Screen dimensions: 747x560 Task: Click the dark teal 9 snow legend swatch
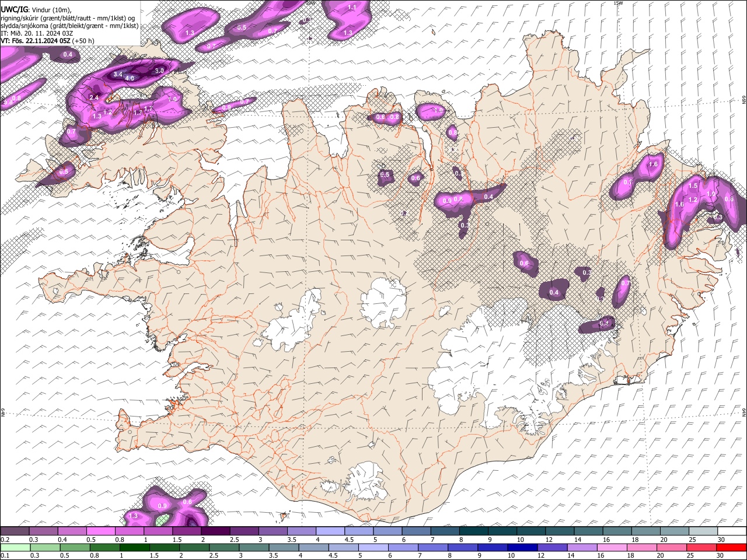tap(502, 531)
